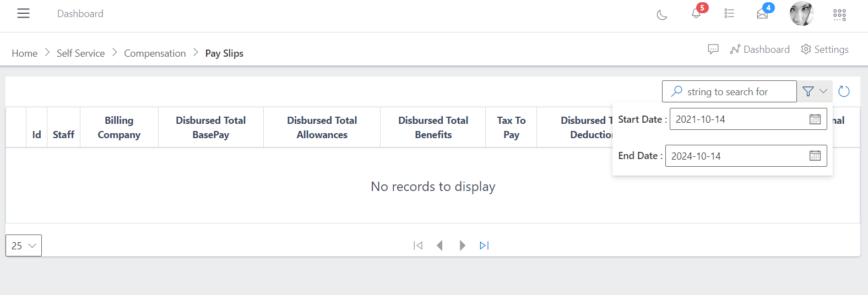The image size is (868, 295).
Task: Click Pay Slips breadcrumb
Action: click(x=224, y=53)
